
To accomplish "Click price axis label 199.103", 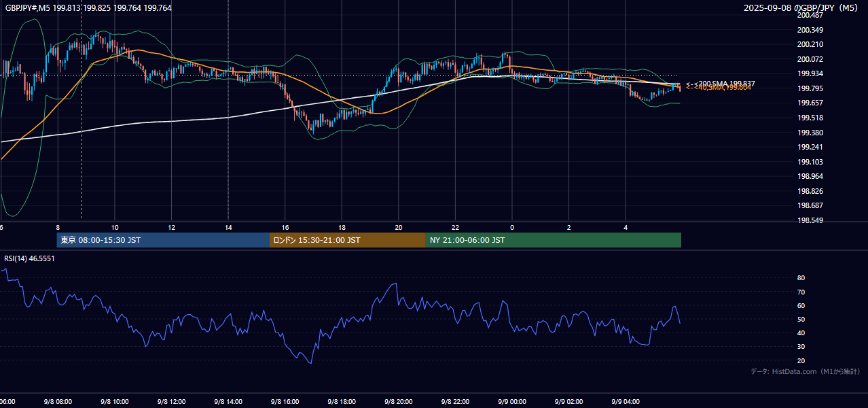I will [x=810, y=162].
